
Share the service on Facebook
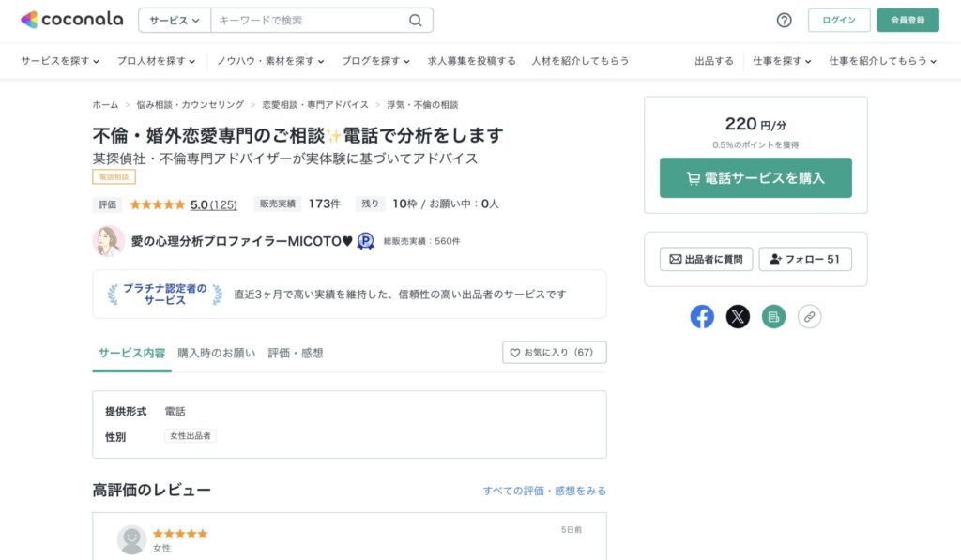click(702, 316)
